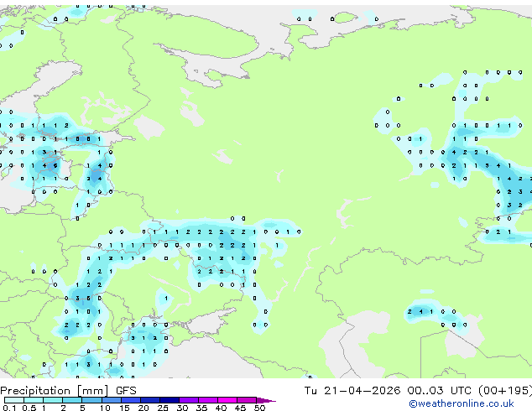Click the '0.5' legend scale label

(29, 408)
